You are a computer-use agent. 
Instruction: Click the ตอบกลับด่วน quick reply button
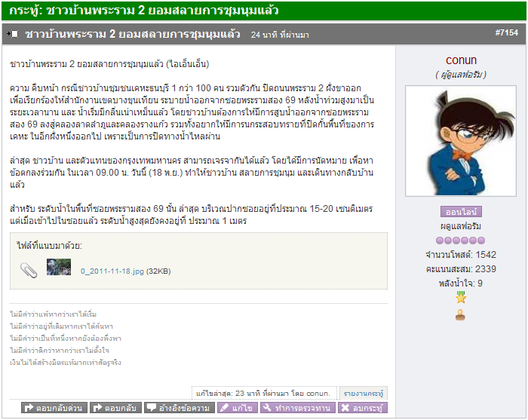coord(54,408)
